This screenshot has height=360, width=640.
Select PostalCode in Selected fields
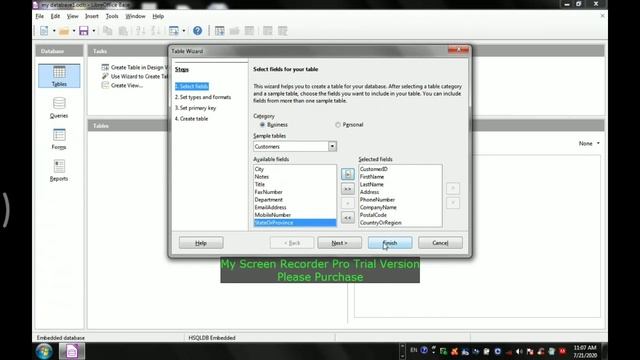400,215
